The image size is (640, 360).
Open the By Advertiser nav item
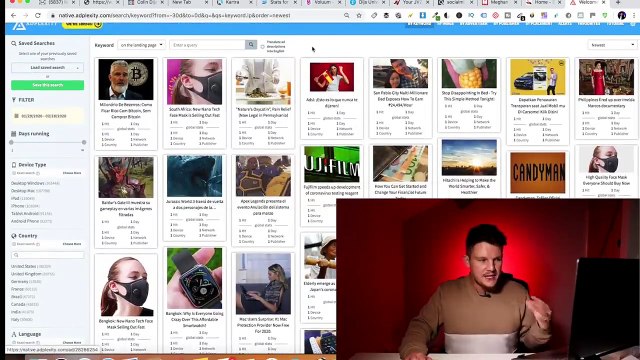click(x=473, y=24)
